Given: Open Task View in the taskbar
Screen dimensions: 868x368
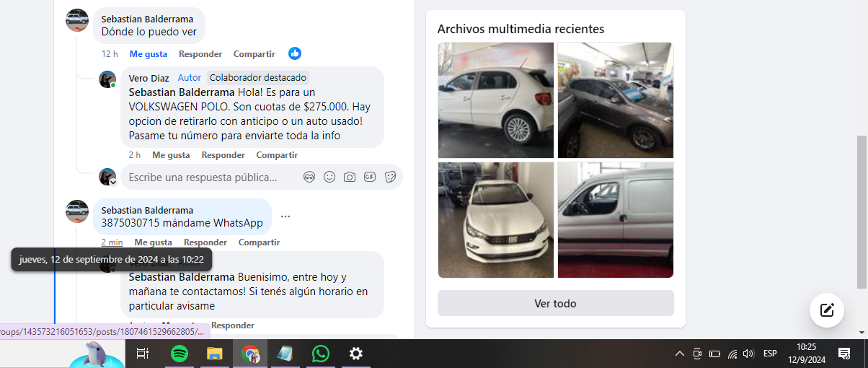Looking at the screenshot, I should coord(143,354).
